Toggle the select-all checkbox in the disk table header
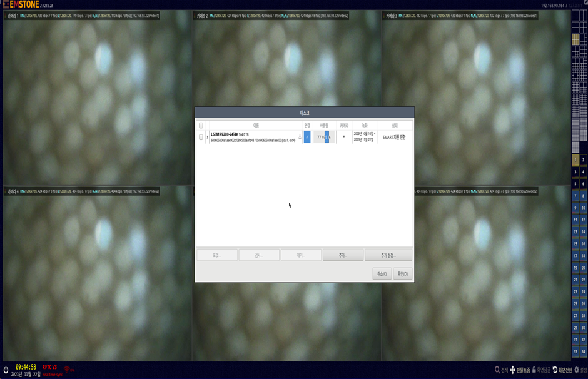Screen dimensions: 588x379 point(201,126)
